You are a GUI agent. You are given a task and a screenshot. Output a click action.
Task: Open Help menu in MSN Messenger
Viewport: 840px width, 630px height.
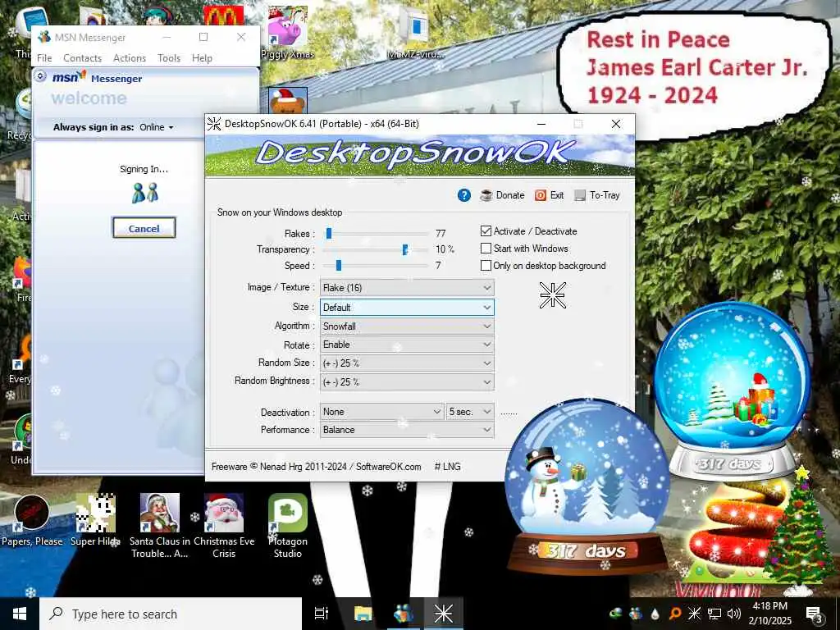pyautogui.click(x=202, y=58)
